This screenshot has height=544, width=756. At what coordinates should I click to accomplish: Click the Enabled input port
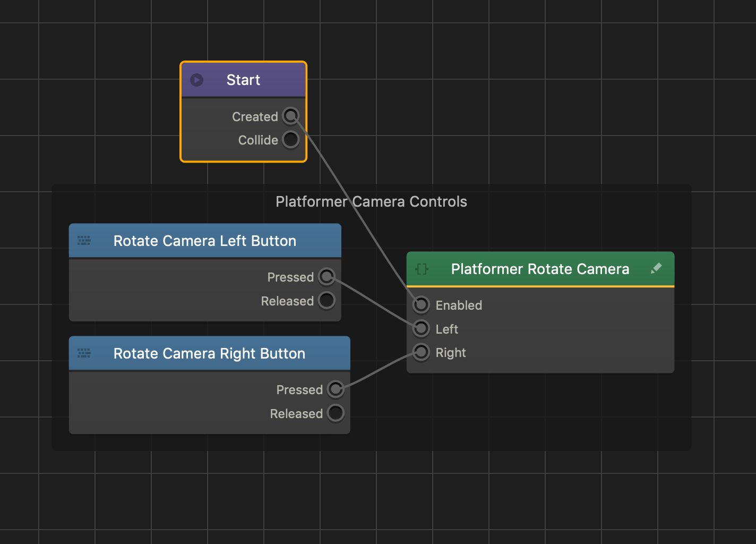tap(421, 305)
